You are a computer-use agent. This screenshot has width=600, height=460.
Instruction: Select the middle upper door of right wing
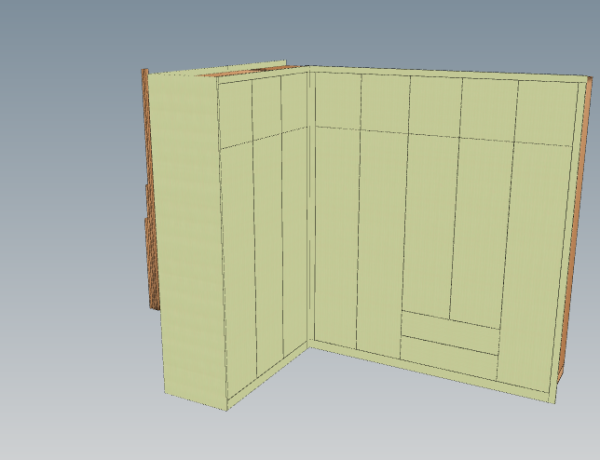(435, 105)
